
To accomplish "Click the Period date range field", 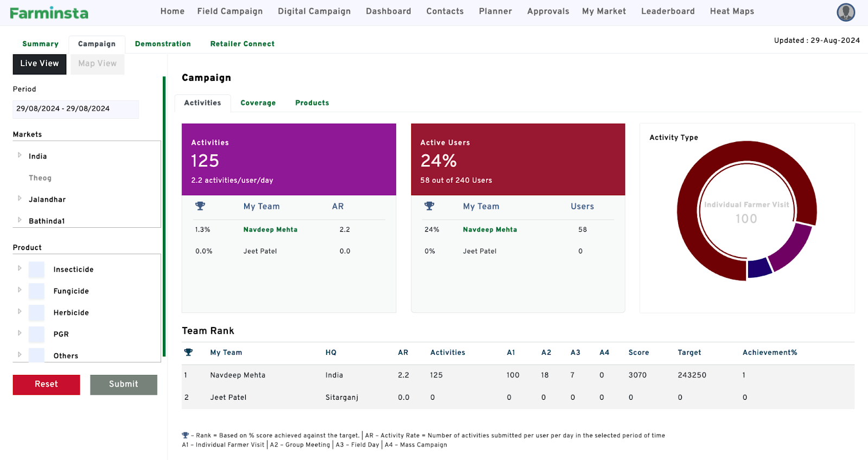I will pyautogui.click(x=75, y=109).
